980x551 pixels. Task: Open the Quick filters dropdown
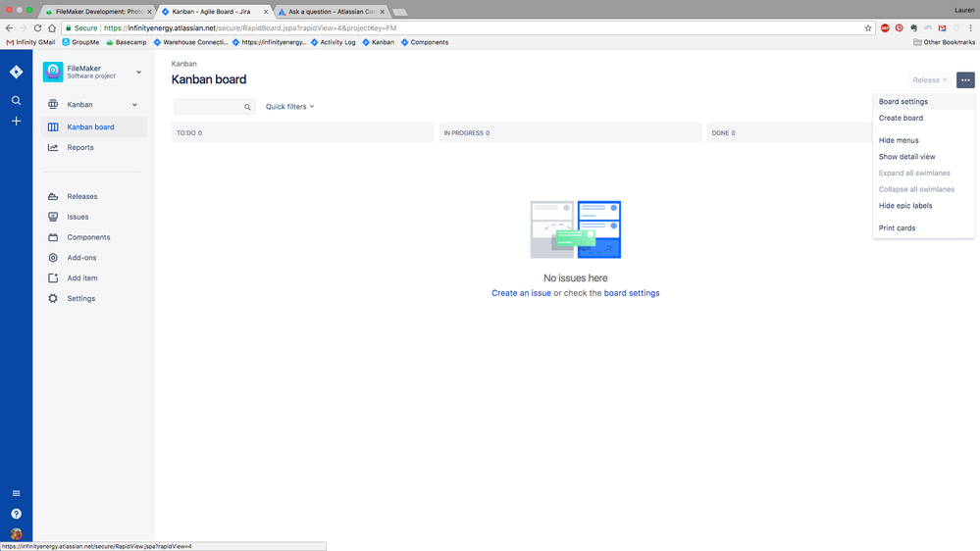290,107
